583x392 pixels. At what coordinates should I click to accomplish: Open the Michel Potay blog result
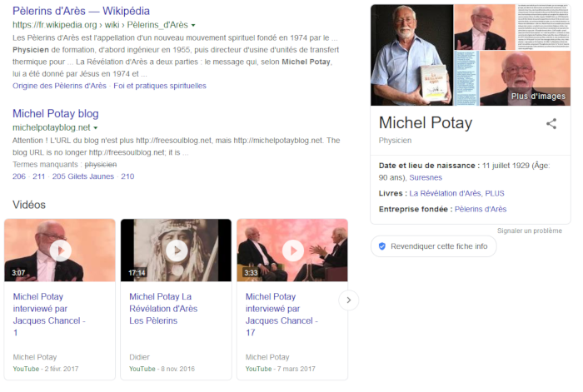point(56,114)
